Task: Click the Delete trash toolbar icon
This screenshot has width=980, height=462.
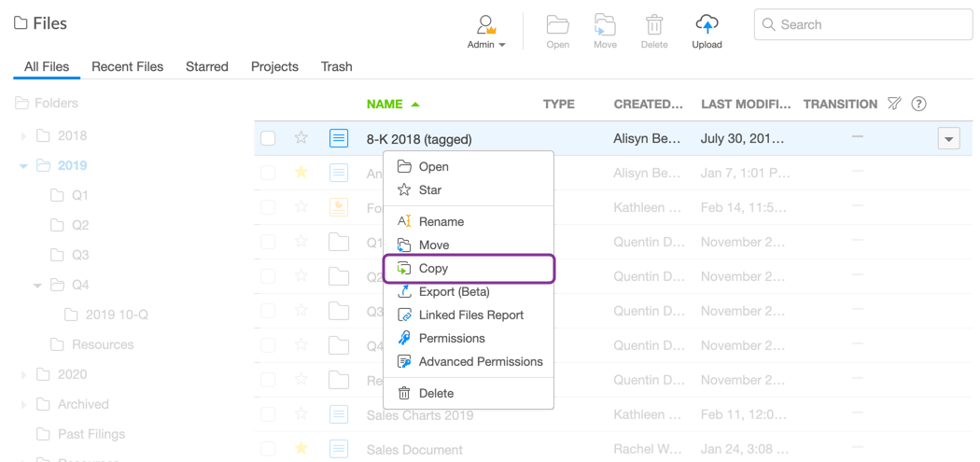Action: tap(654, 24)
